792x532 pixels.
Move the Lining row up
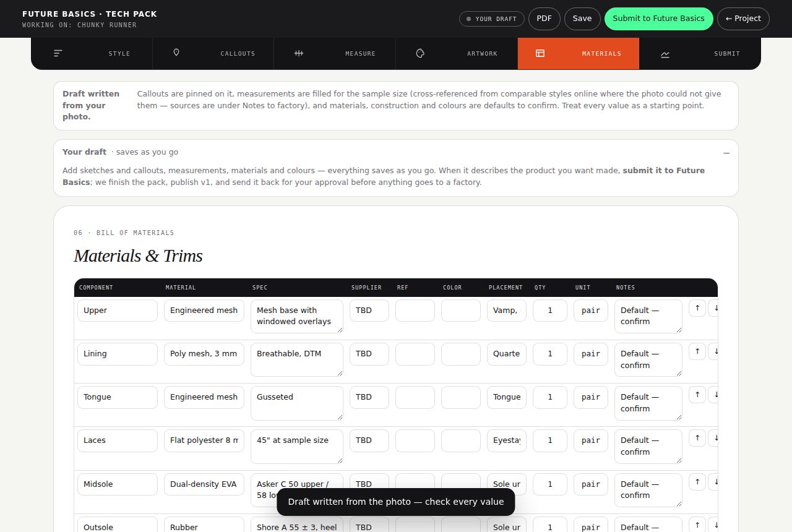697,351
